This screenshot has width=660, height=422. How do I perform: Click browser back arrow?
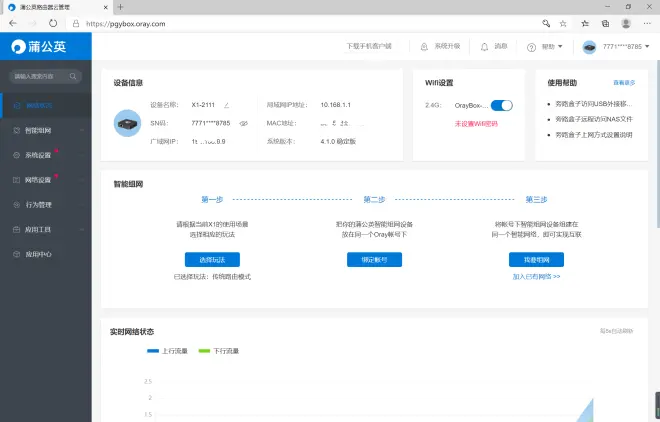[x=13, y=24]
